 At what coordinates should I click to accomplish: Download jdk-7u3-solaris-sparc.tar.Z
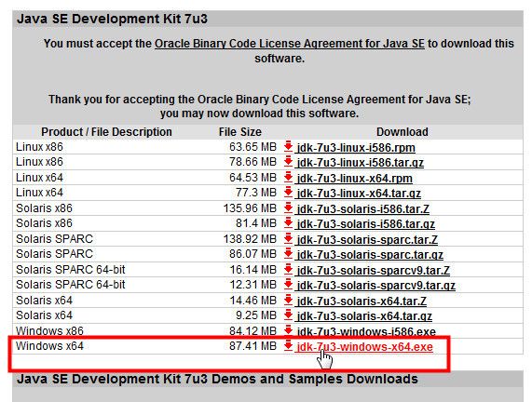coord(367,240)
